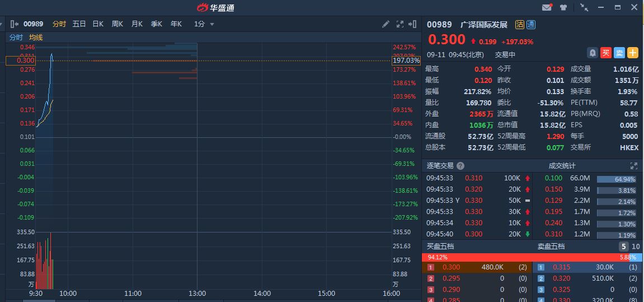Select the pencil drawing tool
The height and width of the screenshot is (302, 644).
(386, 24)
